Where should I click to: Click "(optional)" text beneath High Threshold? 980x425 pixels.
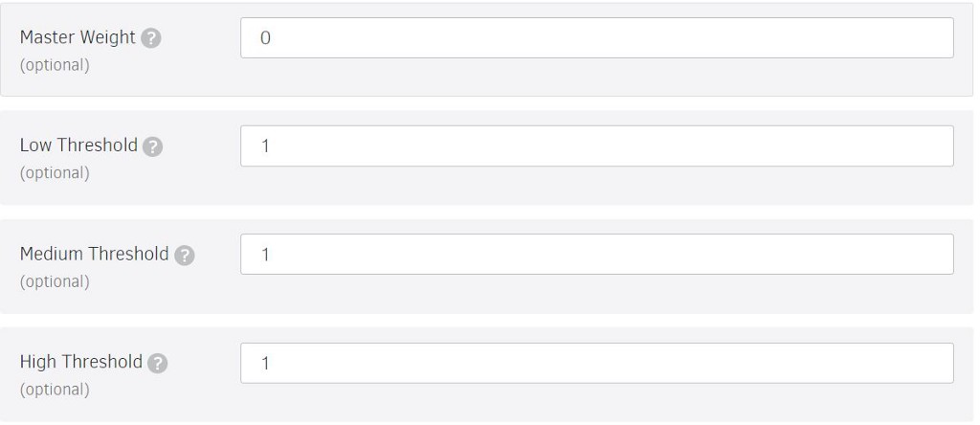coord(55,390)
